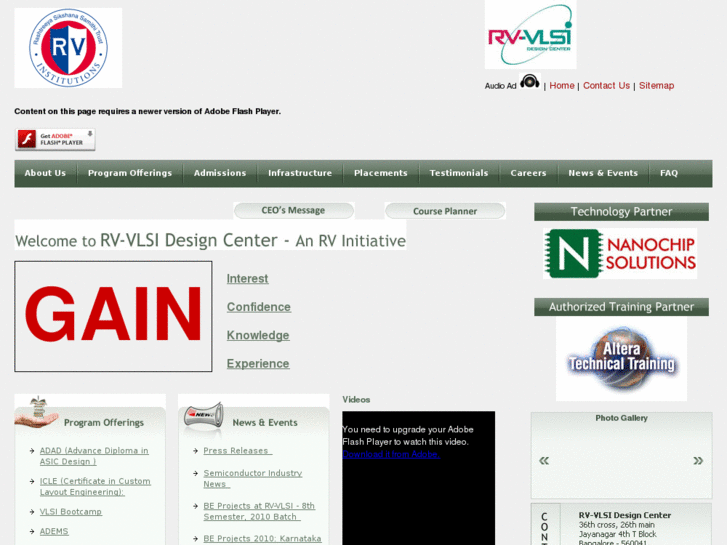727x545 pixels.
Task: Open the Press Releases link
Action: [x=237, y=451]
